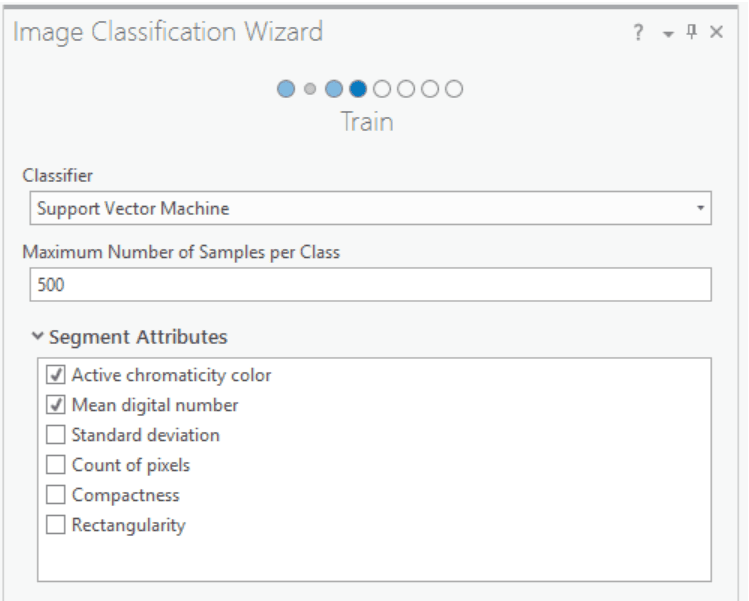Uncheck Active chromaticity color
749x601 pixels.
pos(54,376)
